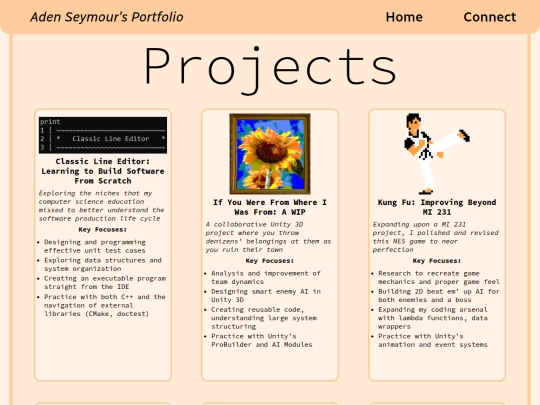Click 'Practice with both C++ and the navigation' bullet
Image resolution: width=540 pixels, height=405 pixels.
[x=105, y=305]
